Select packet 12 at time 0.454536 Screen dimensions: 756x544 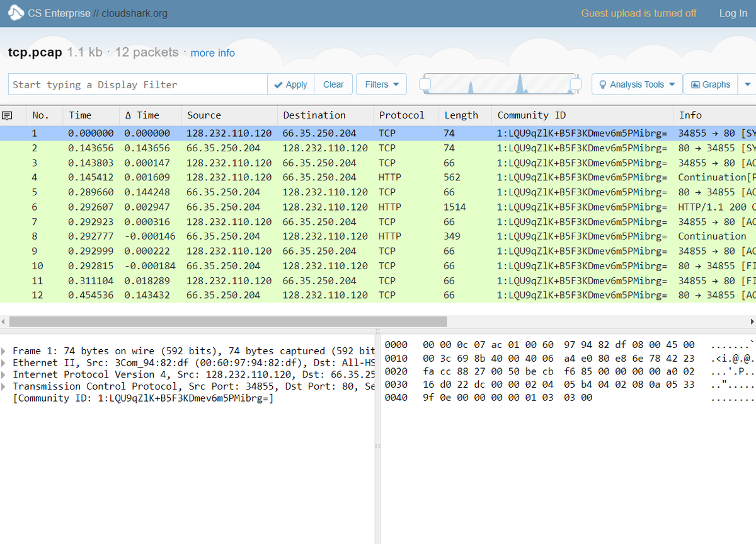pyautogui.click(x=378, y=295)
